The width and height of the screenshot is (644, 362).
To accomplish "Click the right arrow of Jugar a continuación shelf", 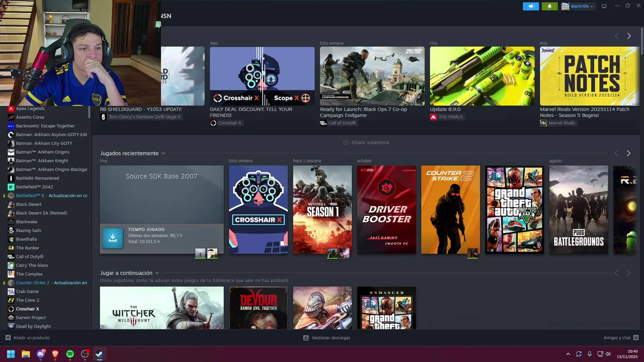I will click(x=629, y=273).
